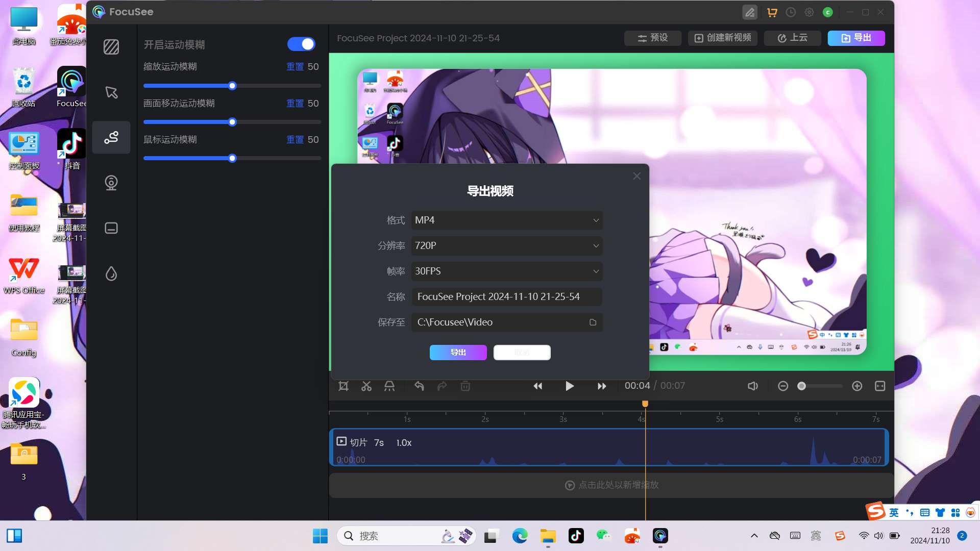The height and width of the screenshot is (551, 980).
Task: Select the scissors cut tool
Action: click(x=366, y=386)
